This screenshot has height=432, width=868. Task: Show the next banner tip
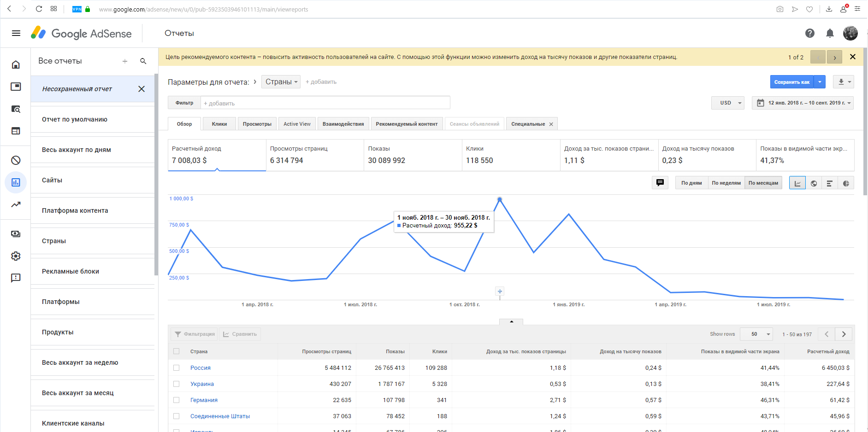(835, 57)
